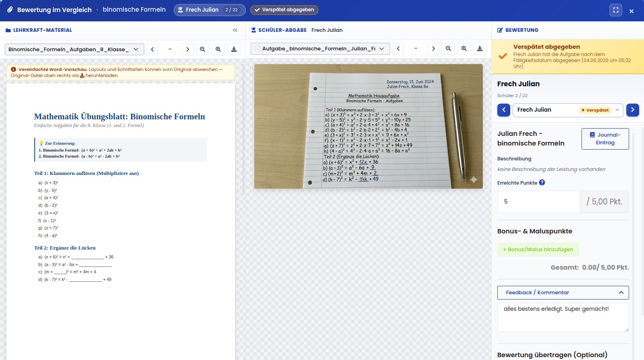Click the Verspätet tag in student selector

[x=595, y=110]
